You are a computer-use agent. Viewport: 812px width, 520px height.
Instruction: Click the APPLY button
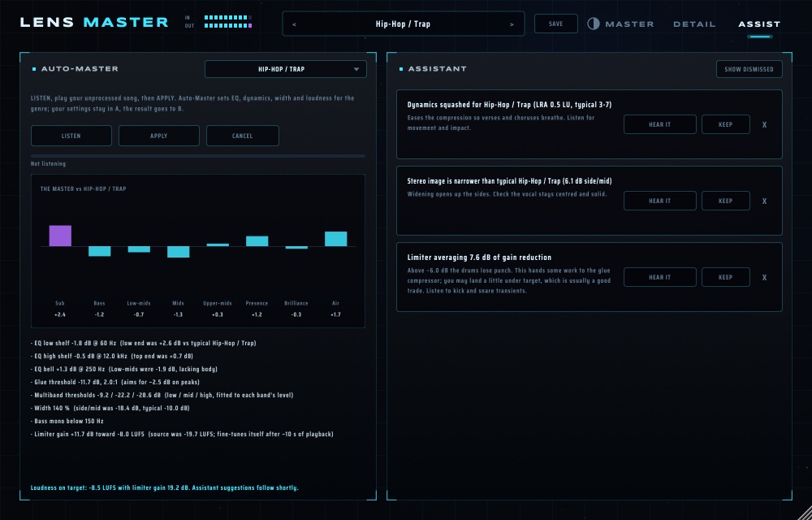(158, 136)
